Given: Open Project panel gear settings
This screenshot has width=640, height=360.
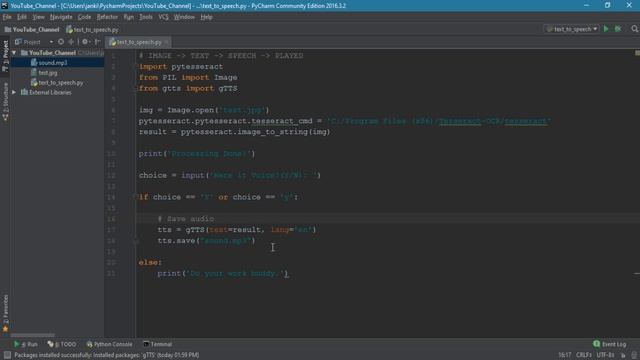Looking at the screenshot, I should (86, 42).
